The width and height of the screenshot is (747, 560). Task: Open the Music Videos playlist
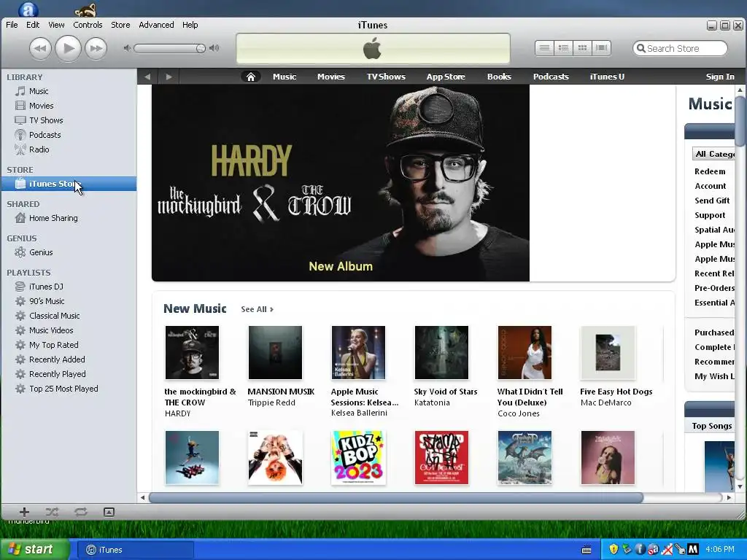point(69,330)
